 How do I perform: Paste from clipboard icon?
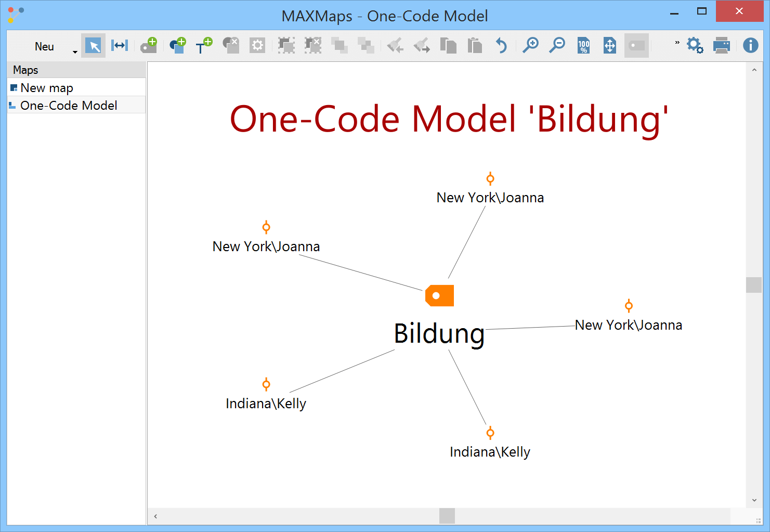tap(475, 46)
